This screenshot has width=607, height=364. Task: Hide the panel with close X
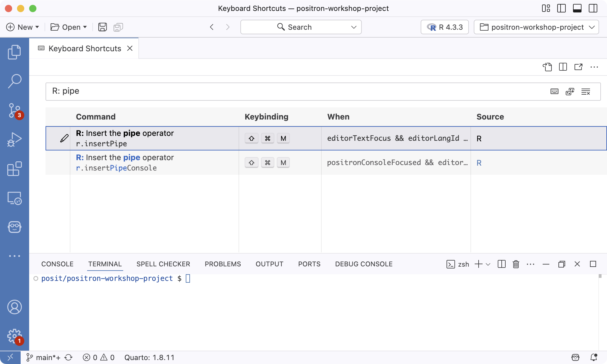(x=577, y=264)
